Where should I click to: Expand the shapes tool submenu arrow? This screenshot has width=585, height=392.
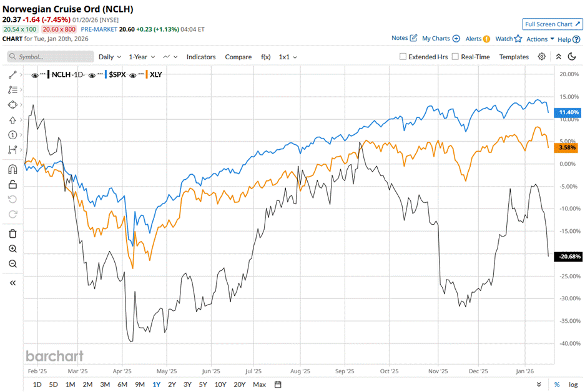21,105
